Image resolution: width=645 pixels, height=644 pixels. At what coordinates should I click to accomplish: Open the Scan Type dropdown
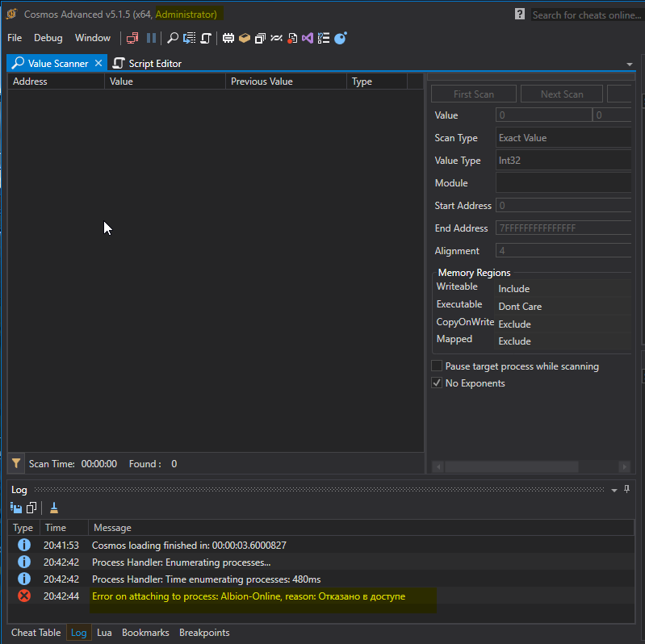[563, 138]
